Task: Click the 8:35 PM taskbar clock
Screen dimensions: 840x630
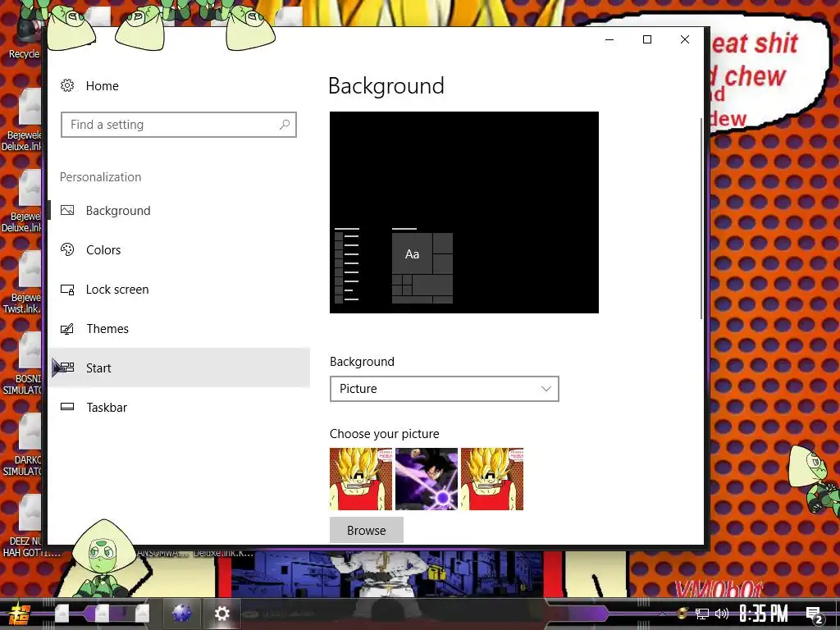Action: coord(764,614)
